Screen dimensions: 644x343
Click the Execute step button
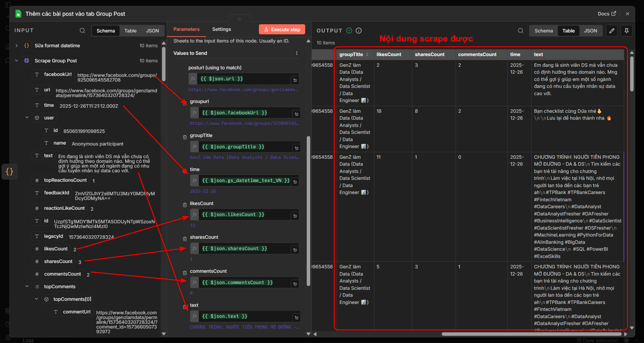click(282, 29)
